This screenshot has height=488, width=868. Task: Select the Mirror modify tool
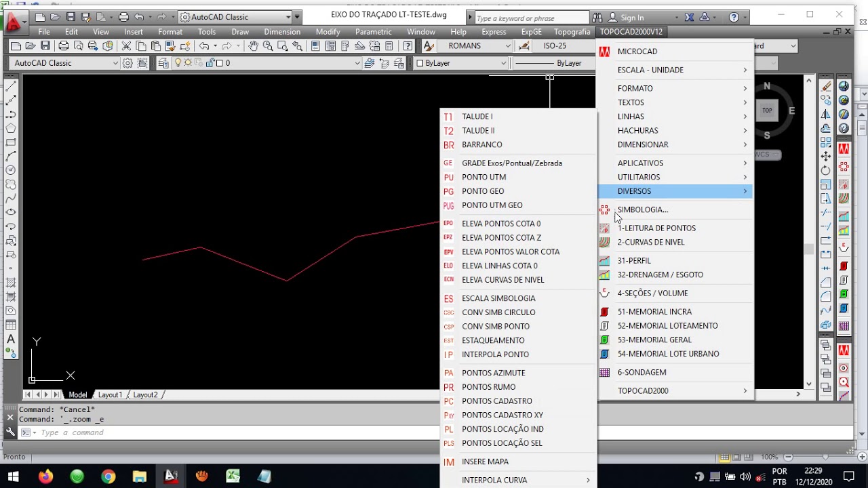pyautogui.click(x=826, y=115)
